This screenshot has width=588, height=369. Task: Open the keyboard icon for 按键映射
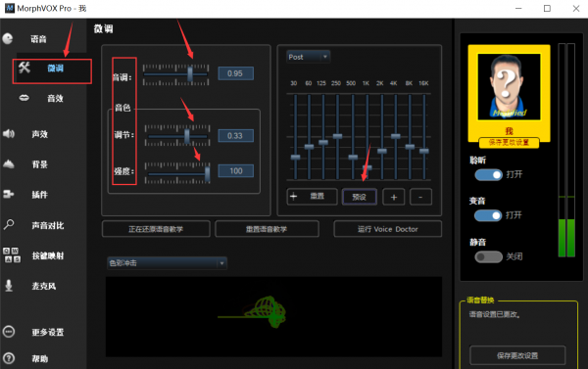(11, 255)
